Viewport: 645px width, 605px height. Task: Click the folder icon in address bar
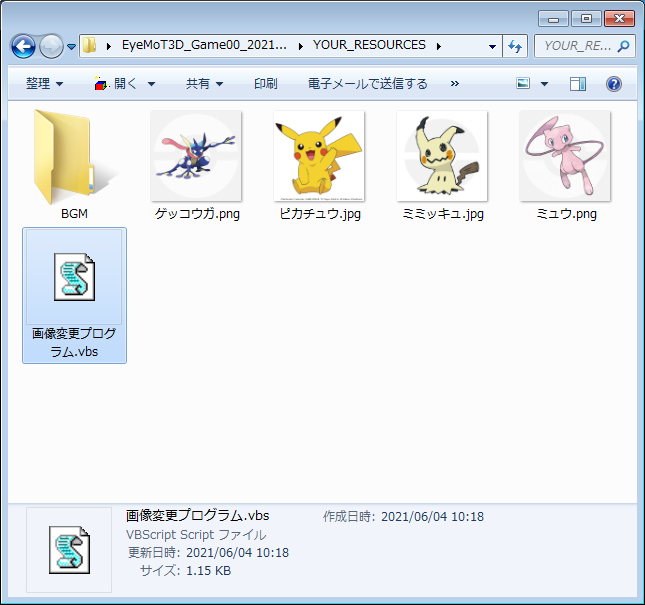point(89,45)
